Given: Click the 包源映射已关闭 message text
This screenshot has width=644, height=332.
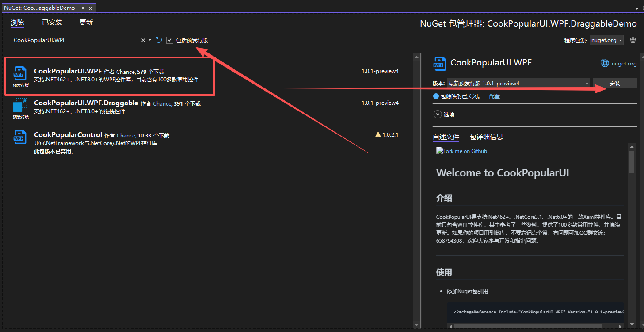Looking at the screenshot, I should tap(460, 96).
